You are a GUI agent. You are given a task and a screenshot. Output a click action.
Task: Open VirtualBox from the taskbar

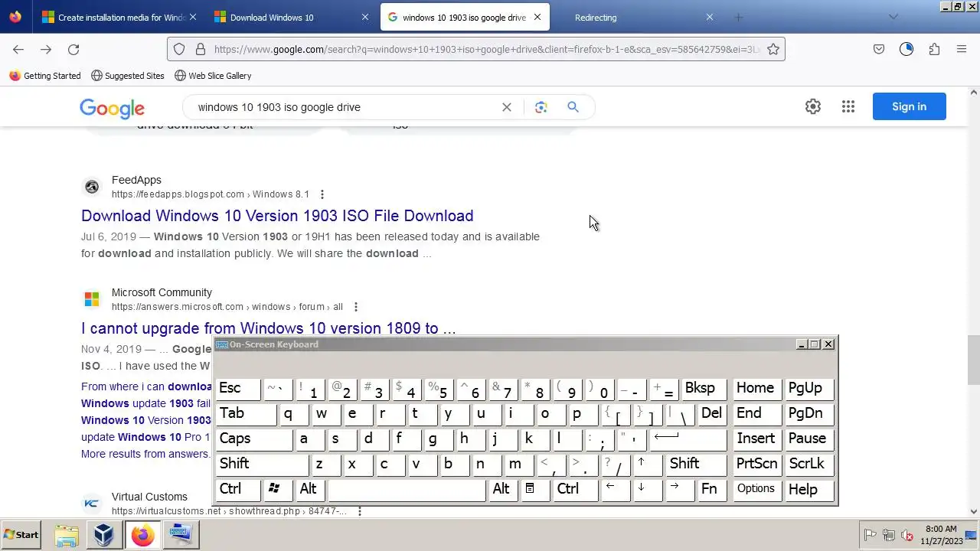104,535
